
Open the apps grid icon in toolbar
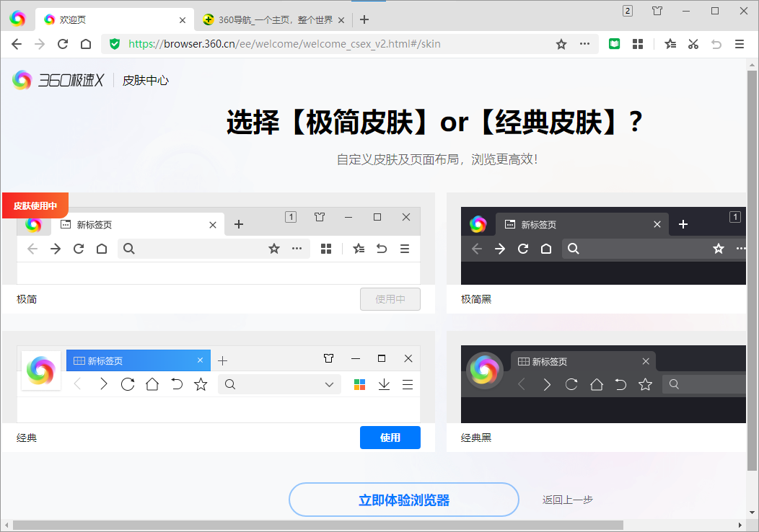[638, 44]
